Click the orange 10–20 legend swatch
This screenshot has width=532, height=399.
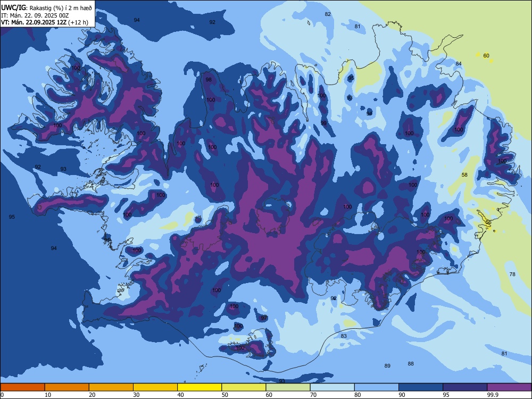(x=67, y=387)
